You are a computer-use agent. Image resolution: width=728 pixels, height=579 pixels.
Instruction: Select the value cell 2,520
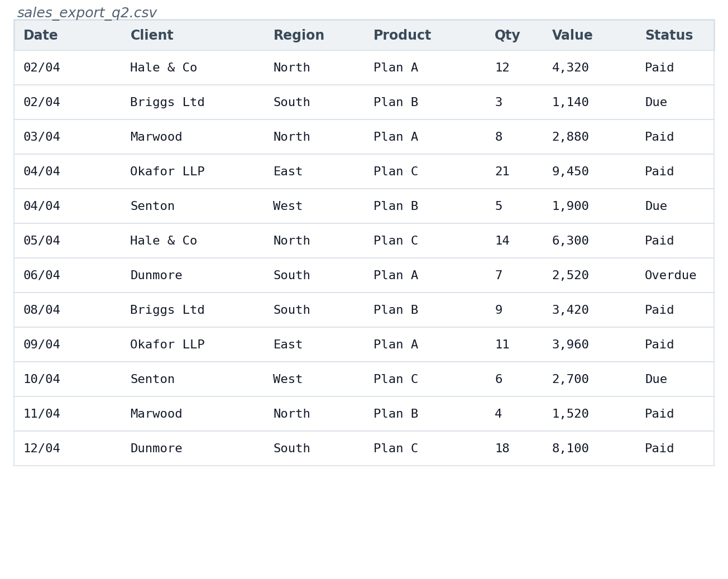click(x=570, y=276)
